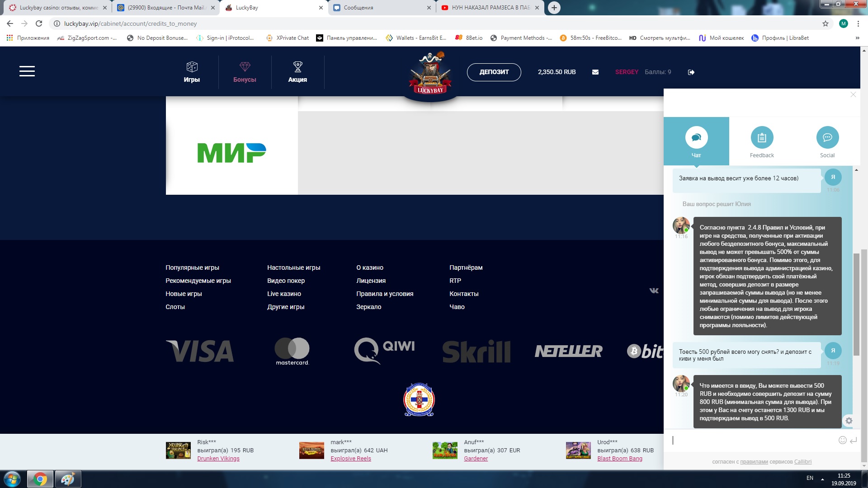Screen dimensions: 868x488
Task: Click the Neteller logo
Action: (569, 351)
